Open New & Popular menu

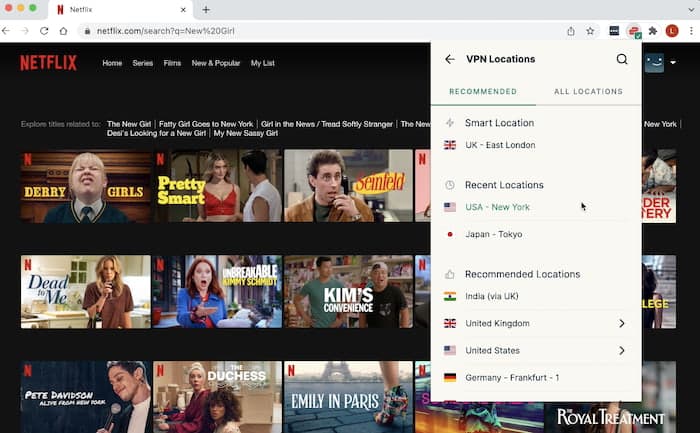pyautogui.click(x=216, y=63)
